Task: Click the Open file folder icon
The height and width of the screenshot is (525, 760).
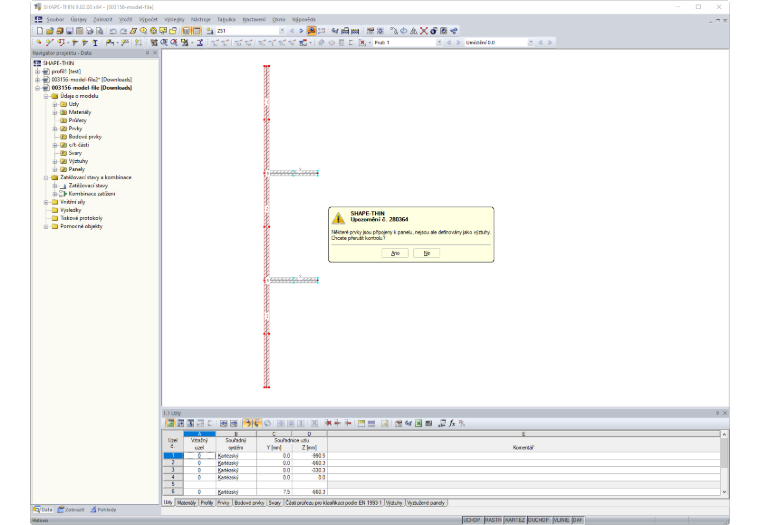Action: click(x=49, y=31)
